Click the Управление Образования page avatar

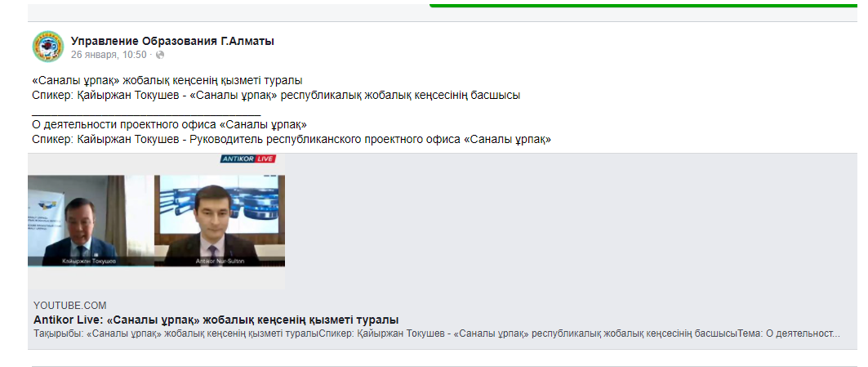click(47, 47)
